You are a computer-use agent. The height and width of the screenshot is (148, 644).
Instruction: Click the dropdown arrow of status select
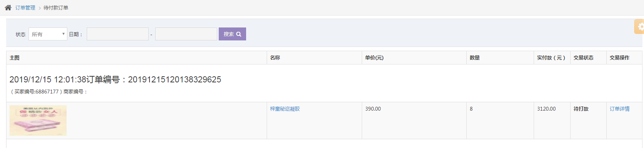click(x=64, y=34)
